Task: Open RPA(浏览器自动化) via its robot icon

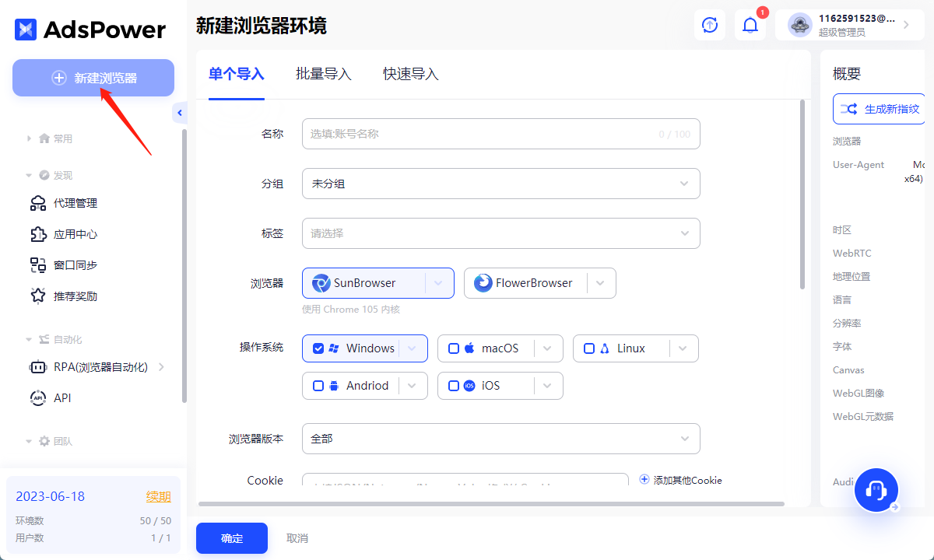Action: click(38, 367)
